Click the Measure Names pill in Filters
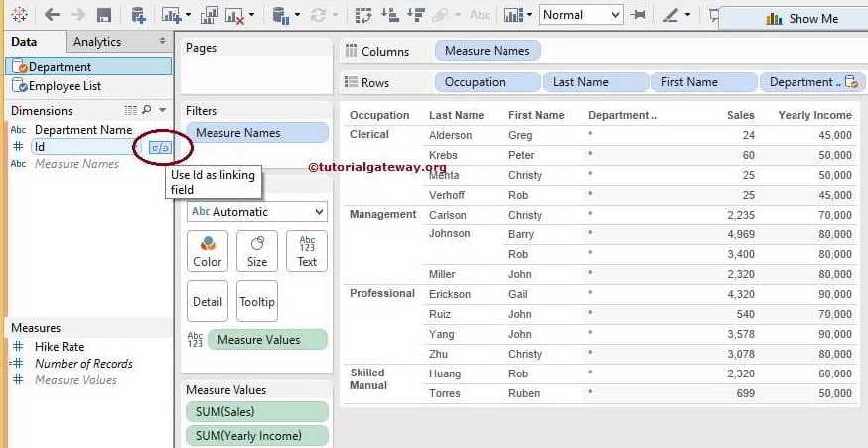This screenshot has height=448, width=868. tap(257, 133)
